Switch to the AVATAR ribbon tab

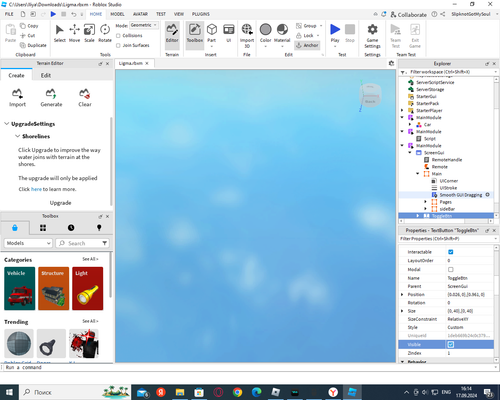point(140,14)
